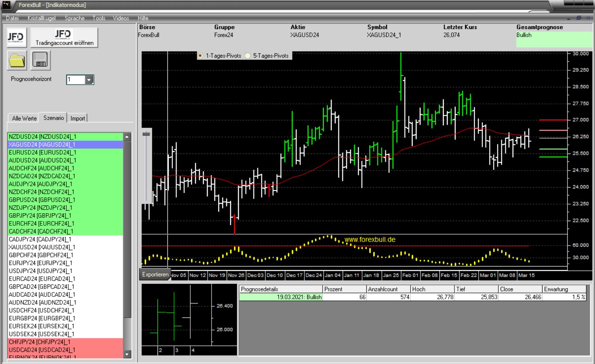Select EURCHF24 in the symbol list
This screenshot has width=595, height=364.
pos(66,223)
